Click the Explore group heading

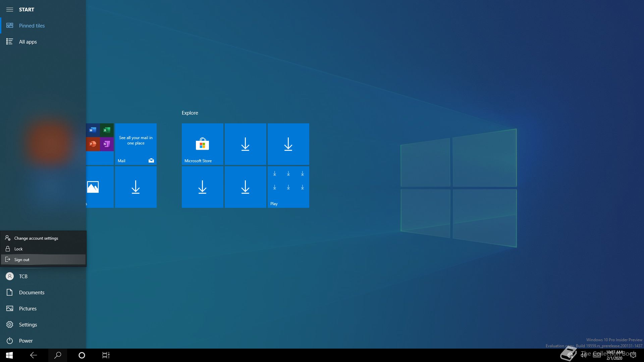click(x=190, y=113)
